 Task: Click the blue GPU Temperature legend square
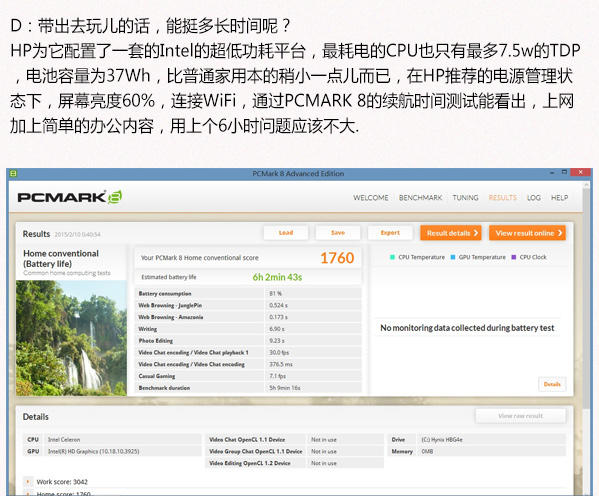click(453, 257)
